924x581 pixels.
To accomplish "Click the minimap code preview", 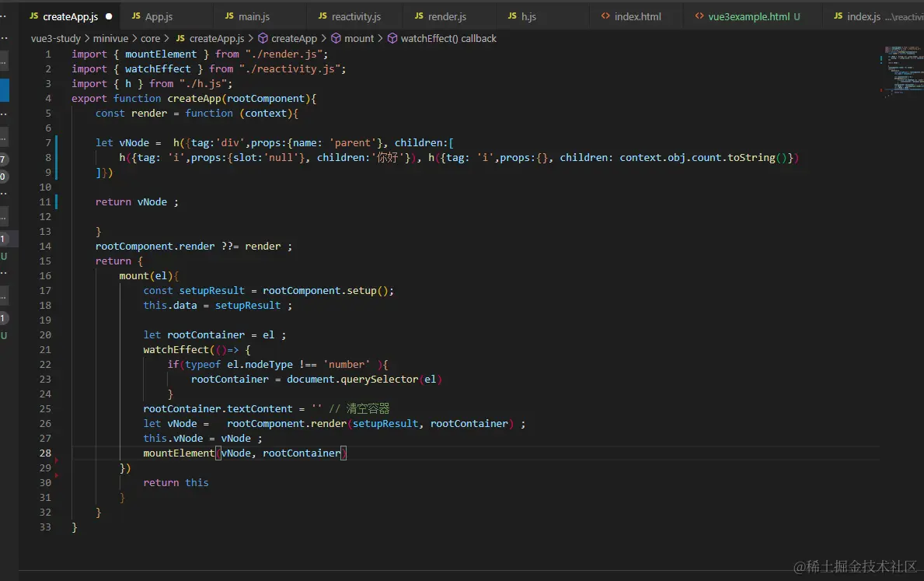I will click(900, 70).
